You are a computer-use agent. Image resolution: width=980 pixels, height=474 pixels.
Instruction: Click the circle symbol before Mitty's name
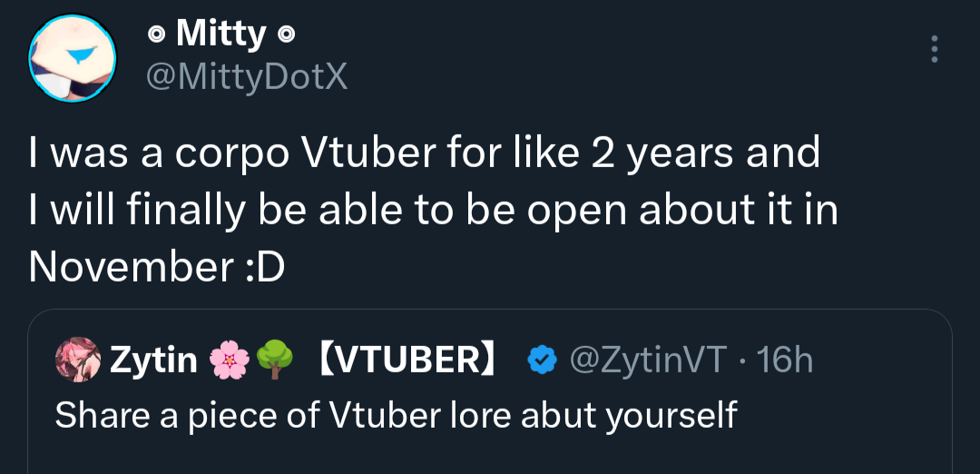[x=156, y=36]
